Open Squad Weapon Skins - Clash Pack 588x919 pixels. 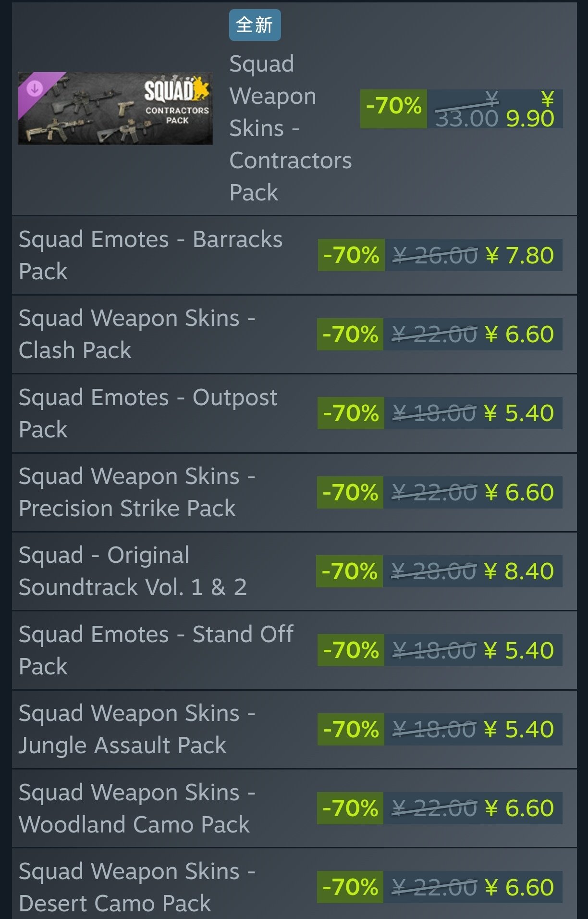pyautogui.click(x=137, y=334)
